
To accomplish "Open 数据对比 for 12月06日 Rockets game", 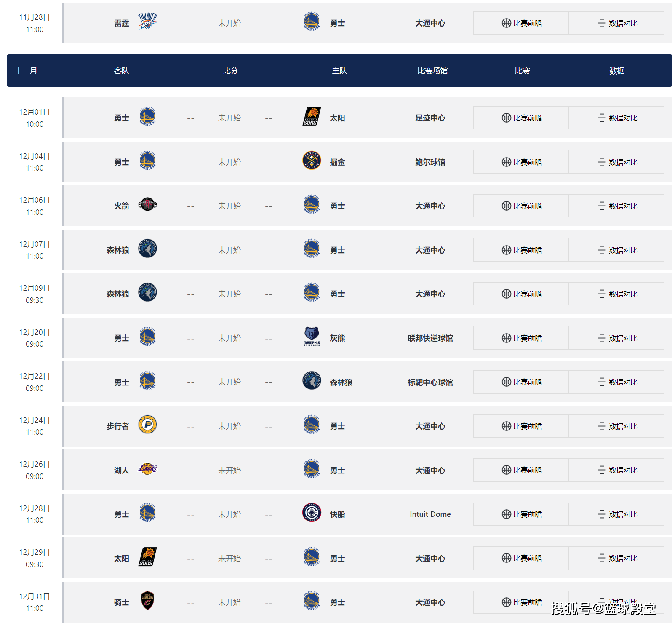I will coord(616,206).
